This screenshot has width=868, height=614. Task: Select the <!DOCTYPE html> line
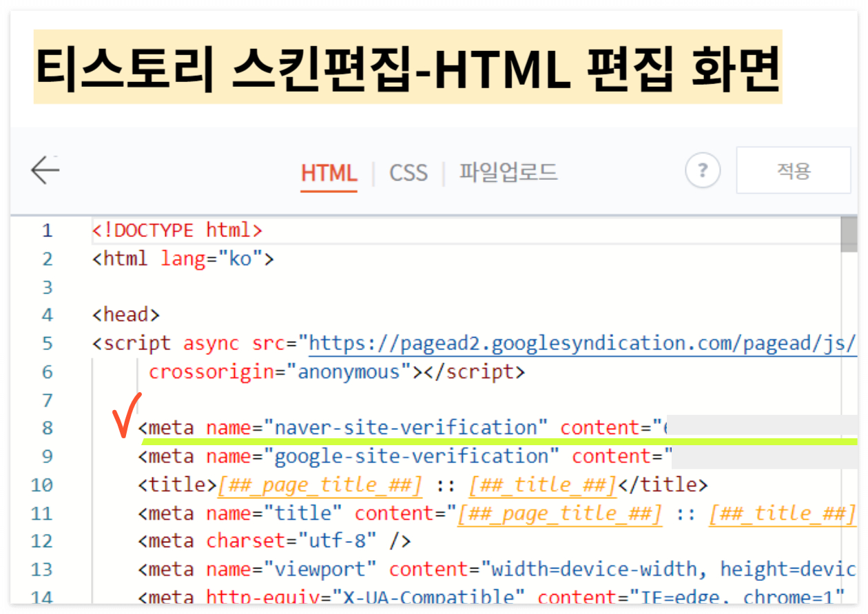click(x=178, y=230)
